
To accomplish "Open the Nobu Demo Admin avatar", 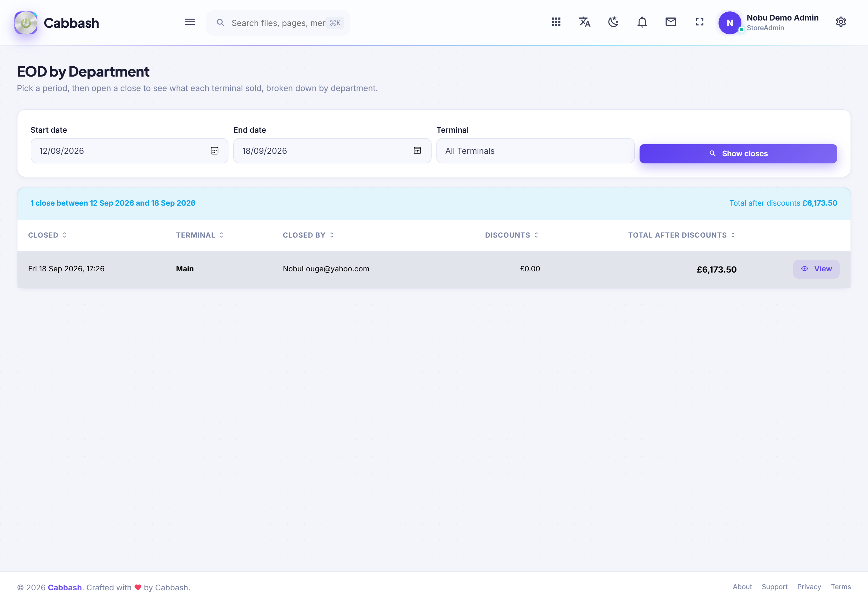I will pyautogui.click(x=730, y=23).
